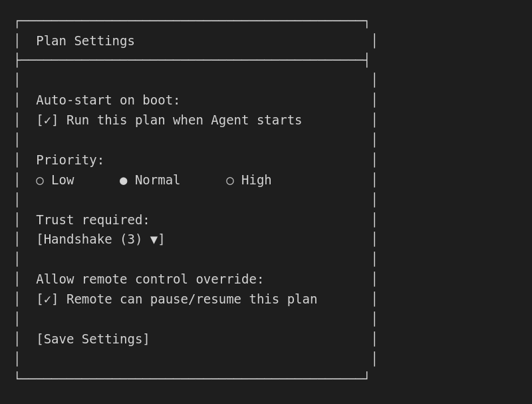
Task: Select the Low priority radio button
Action: pyautogui.click(x=40, y=180)
